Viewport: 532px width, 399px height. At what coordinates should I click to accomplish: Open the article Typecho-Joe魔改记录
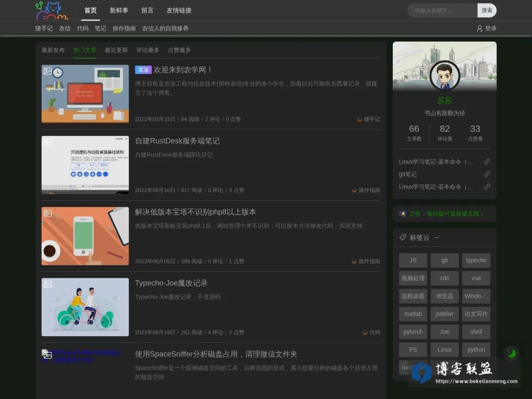171,283
